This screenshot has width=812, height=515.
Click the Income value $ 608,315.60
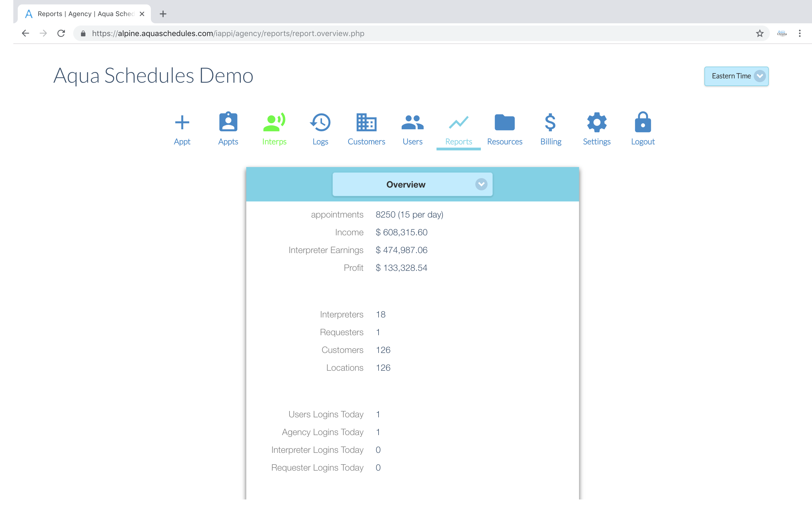pyautogui.click(x=401, y=232)
